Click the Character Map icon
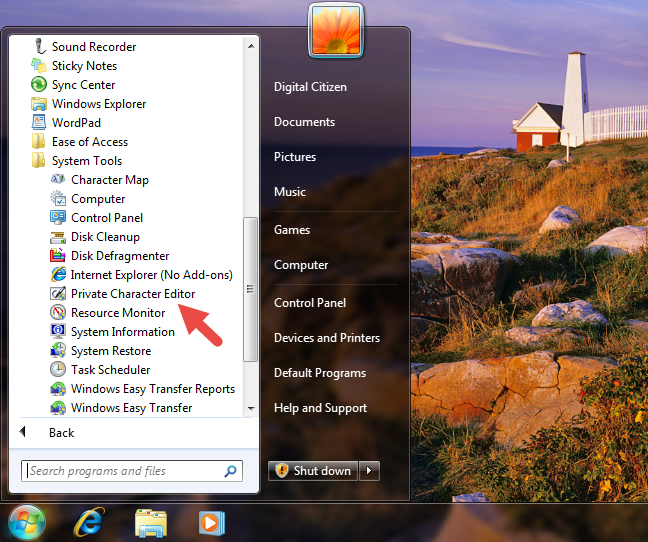The width and height of the screenshot is (648, 542). (x=58, y=179)
